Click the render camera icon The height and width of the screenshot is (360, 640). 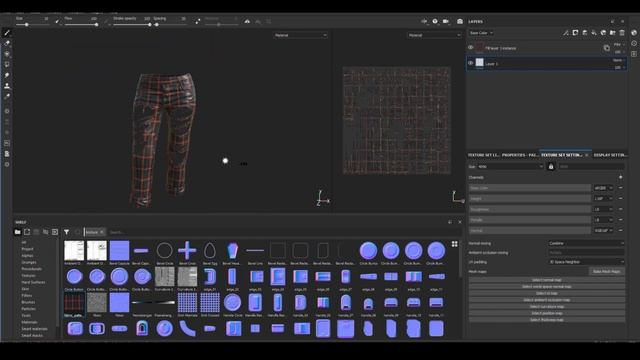[460, 21]
